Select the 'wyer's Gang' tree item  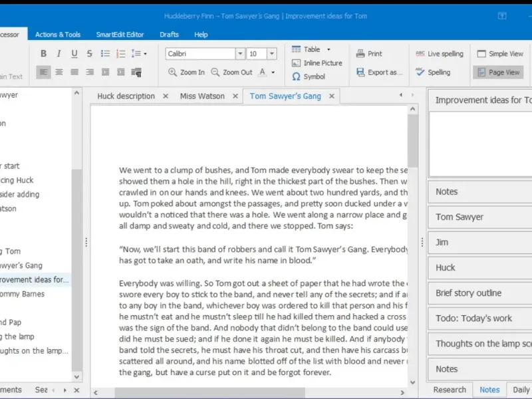[x=21, y=265]
